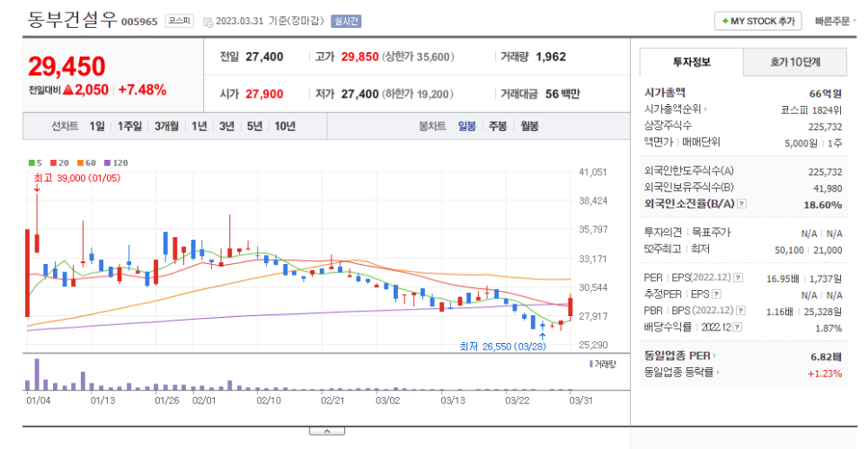Click the 01/04 volume bar

[x=27, y=385]
